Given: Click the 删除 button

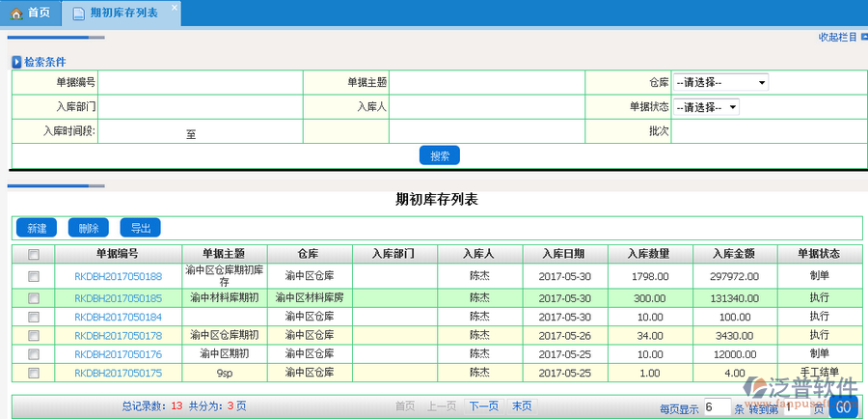Looking at the screenshot, I should tap(89, 228).
